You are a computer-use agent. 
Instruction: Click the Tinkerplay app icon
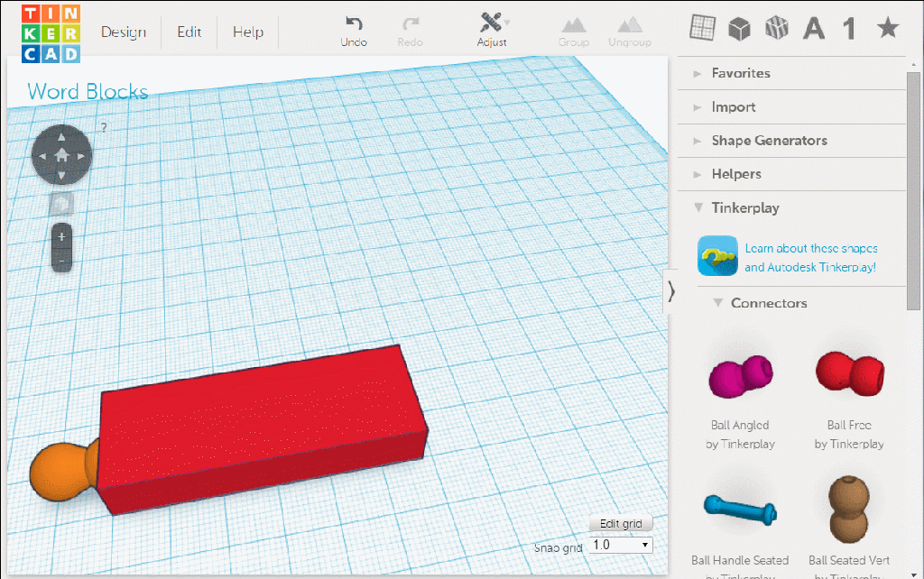(x=717, y=255)
